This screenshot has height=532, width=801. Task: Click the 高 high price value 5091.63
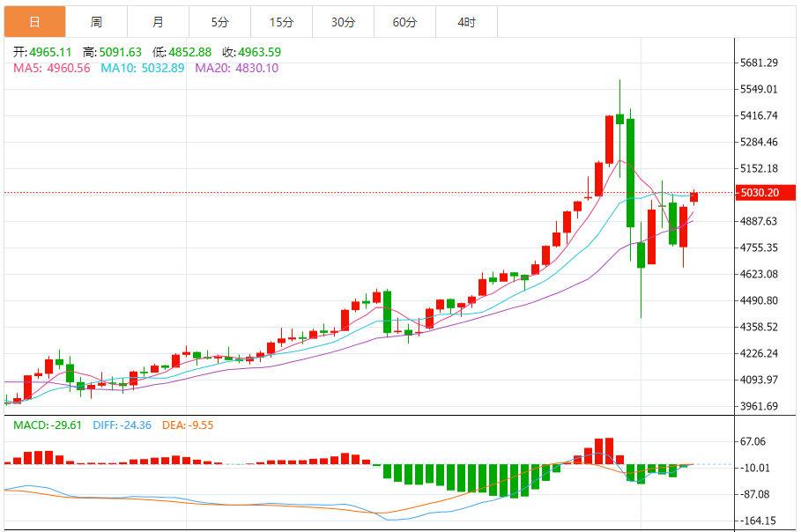tap(120, 52)
